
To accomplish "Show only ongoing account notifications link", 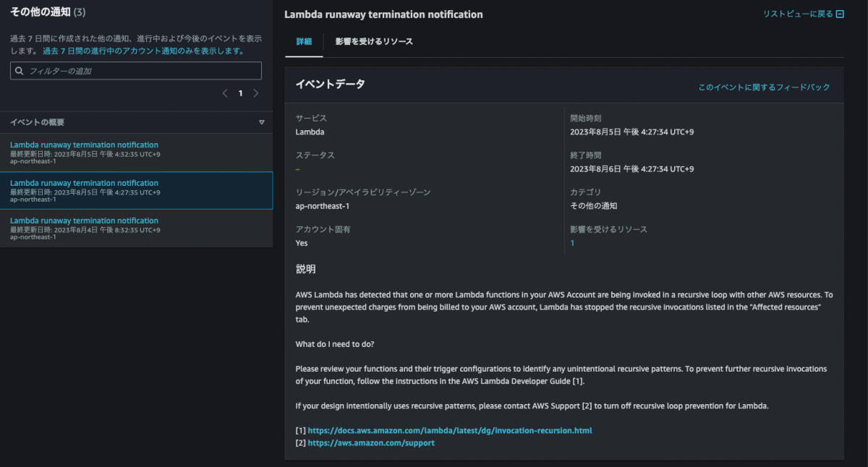I will pos(142,51).
